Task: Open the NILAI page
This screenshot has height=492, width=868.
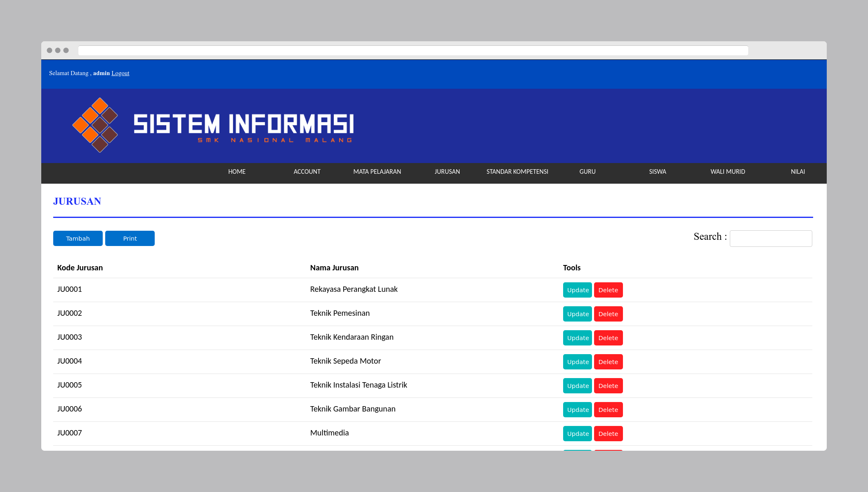Action: click(797, 172)
